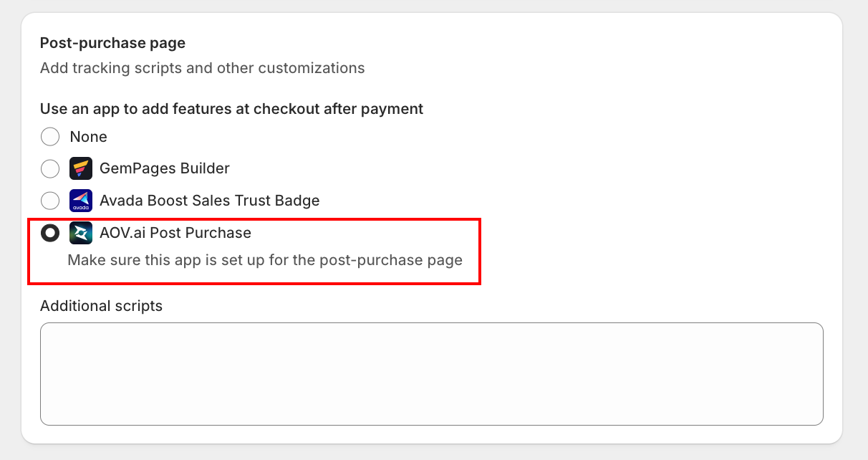
Task: Click the 'Additional scripts' field label
Action: pyautogui.click(x=101, y=306)
